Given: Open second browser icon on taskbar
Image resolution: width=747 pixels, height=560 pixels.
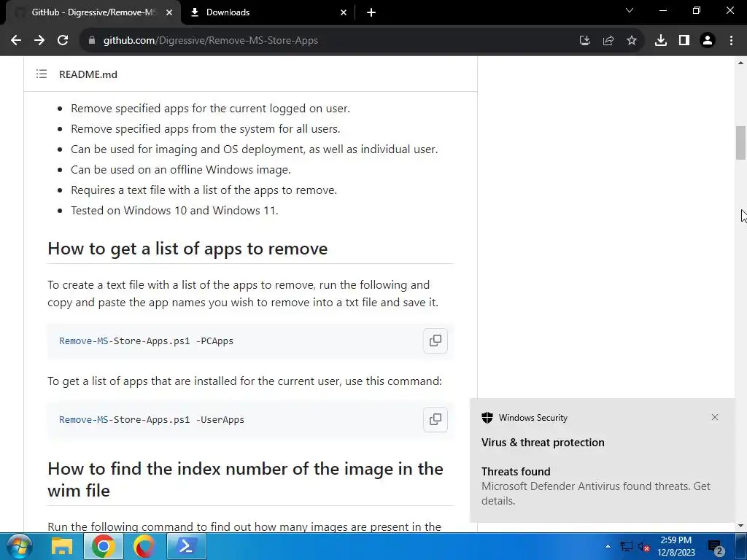Looking at the screenshot, I should [x=144, y=546].
